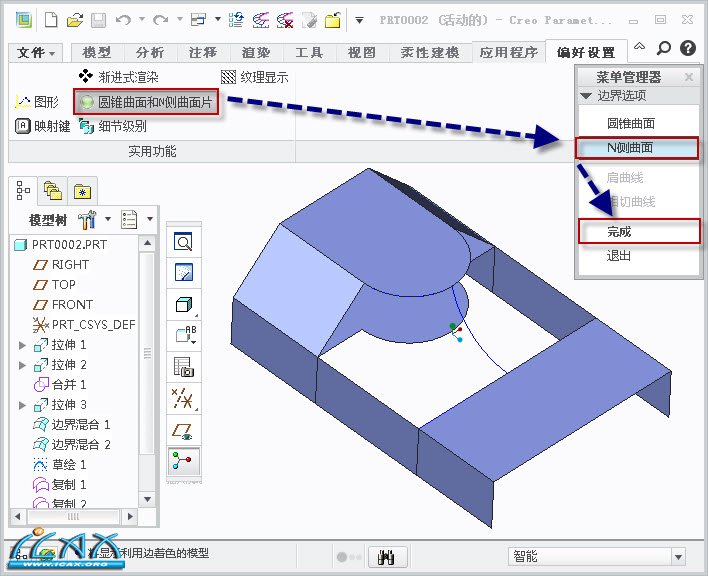Viewport: 708px width, 576px height.
Task: Open the Redo history dropdown arrow
Action: click(x=180, y=19)
